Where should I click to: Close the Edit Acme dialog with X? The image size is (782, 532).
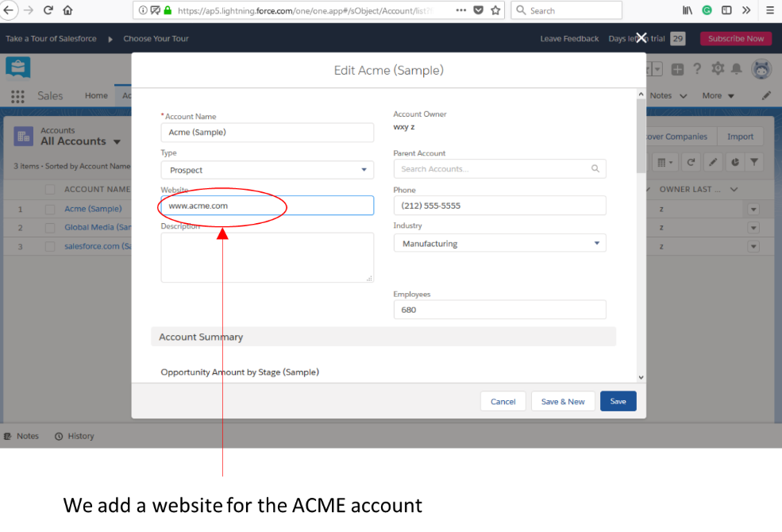pos(641,38)
